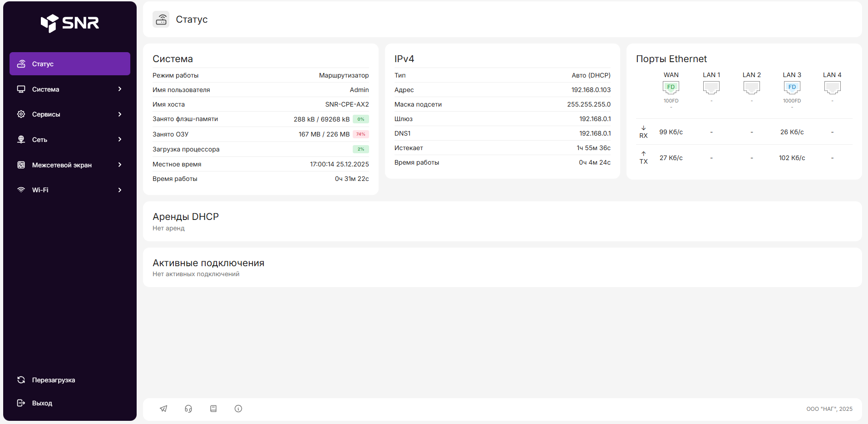This screenshot has height=424, width=868.
Task: Expand the Сервисы menu chevron
Action: click(x=120, y=114)
